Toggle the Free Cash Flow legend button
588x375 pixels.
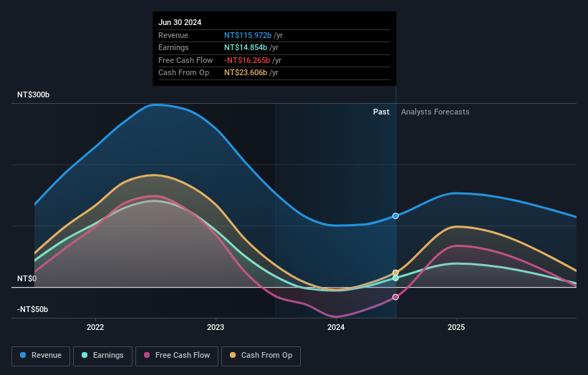[x=177, y=356]
